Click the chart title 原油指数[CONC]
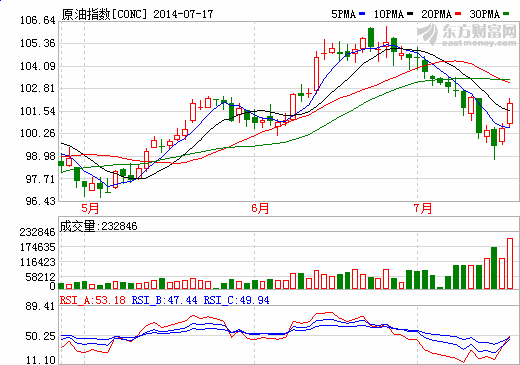The height and width of the screenshot is (365, 520). tap(104, 14)
